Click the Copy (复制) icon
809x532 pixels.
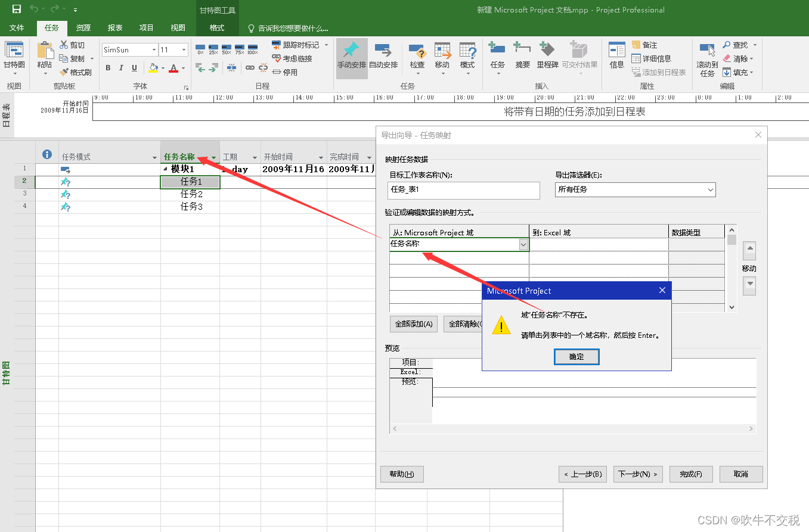tap(64, 58)
